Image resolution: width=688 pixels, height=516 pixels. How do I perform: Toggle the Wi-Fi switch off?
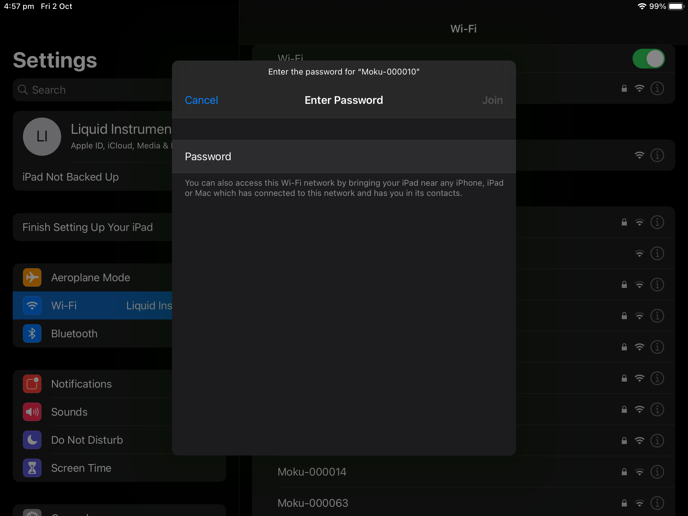pyautogui.click(x=648, y=59)
